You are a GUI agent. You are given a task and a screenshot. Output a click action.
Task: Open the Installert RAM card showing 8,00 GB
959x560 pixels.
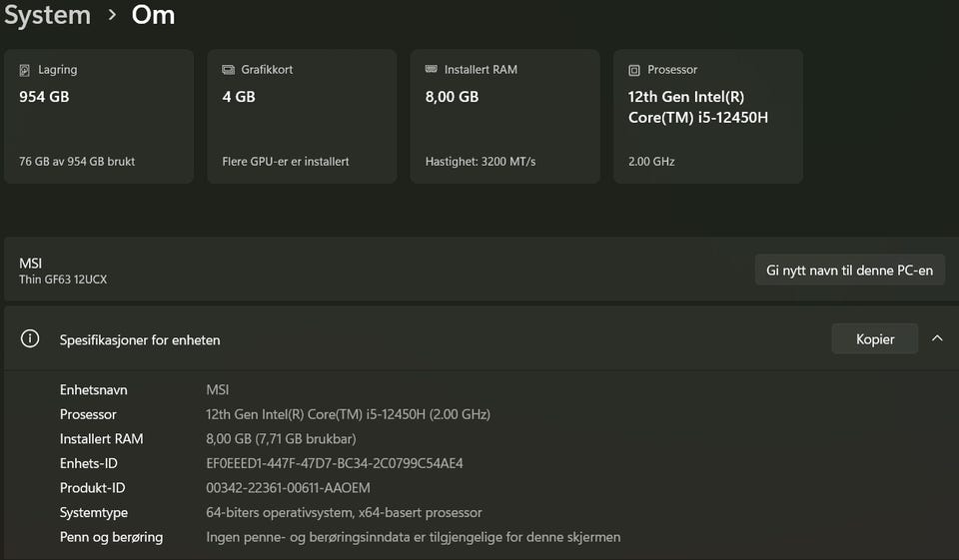click(x=505, y=116)
